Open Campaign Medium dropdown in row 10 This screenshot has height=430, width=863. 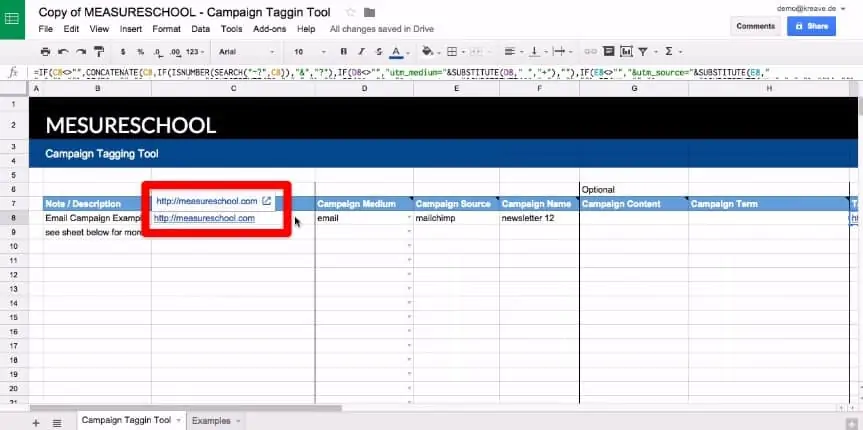(x=409, y=246)
